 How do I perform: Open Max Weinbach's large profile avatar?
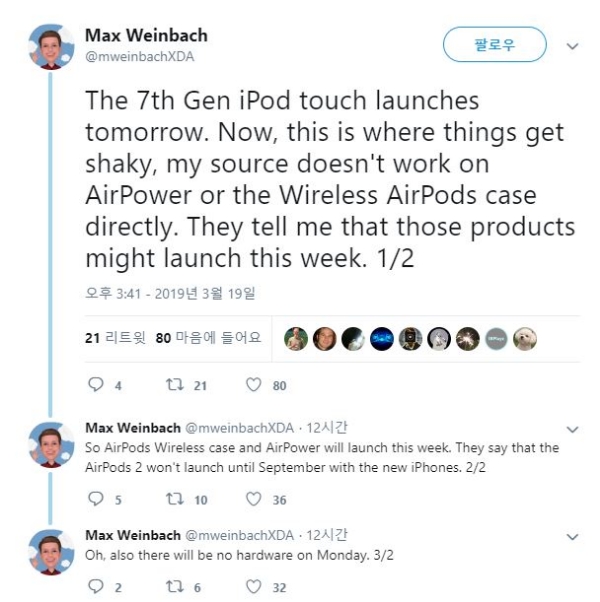tap(51, 47)
